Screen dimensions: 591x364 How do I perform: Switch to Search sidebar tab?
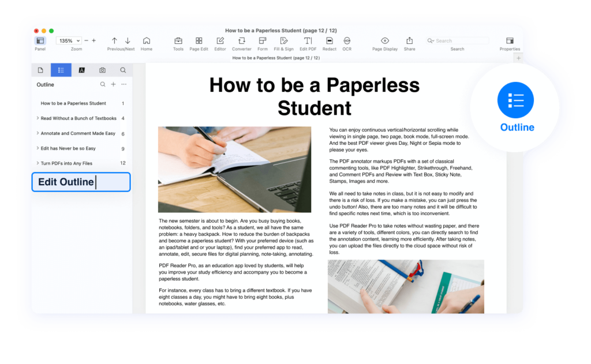pos(124,70)
